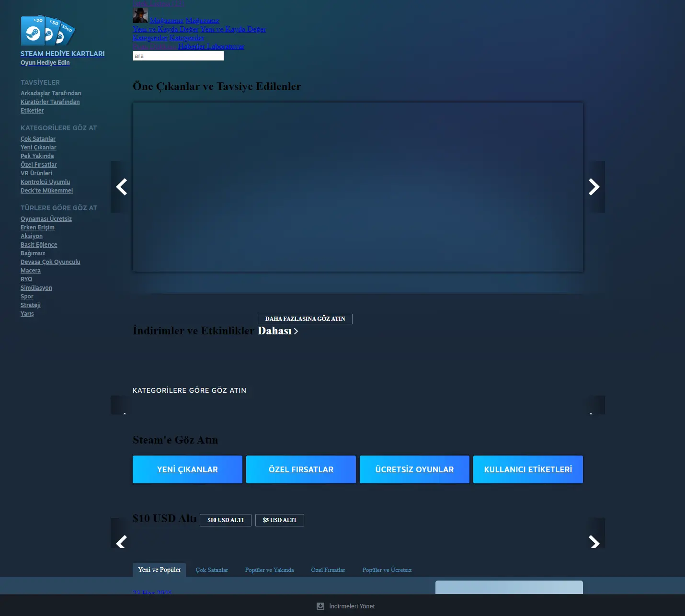The width and height of the screenshot is (685, 616).
Task: Open İstek Listesi (12) link
Action: 159,3
